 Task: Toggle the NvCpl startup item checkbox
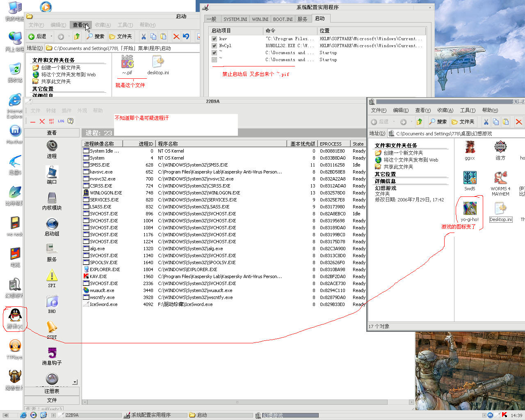coord(214,46)
